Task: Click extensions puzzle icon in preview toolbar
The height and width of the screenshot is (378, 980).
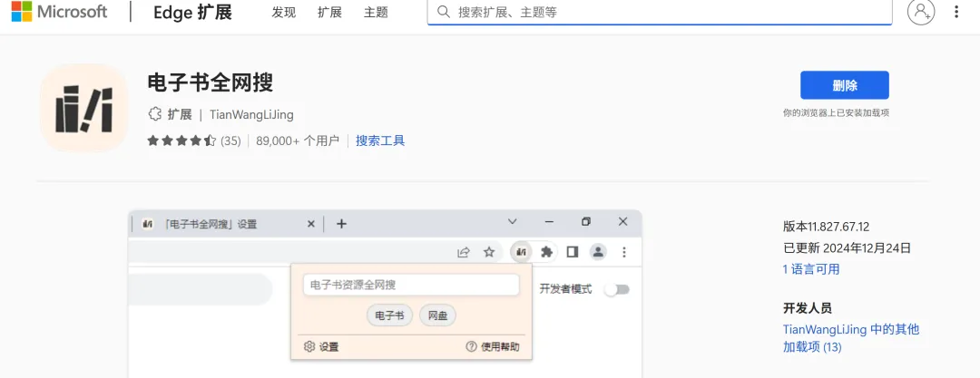Action: click(546, 252)
